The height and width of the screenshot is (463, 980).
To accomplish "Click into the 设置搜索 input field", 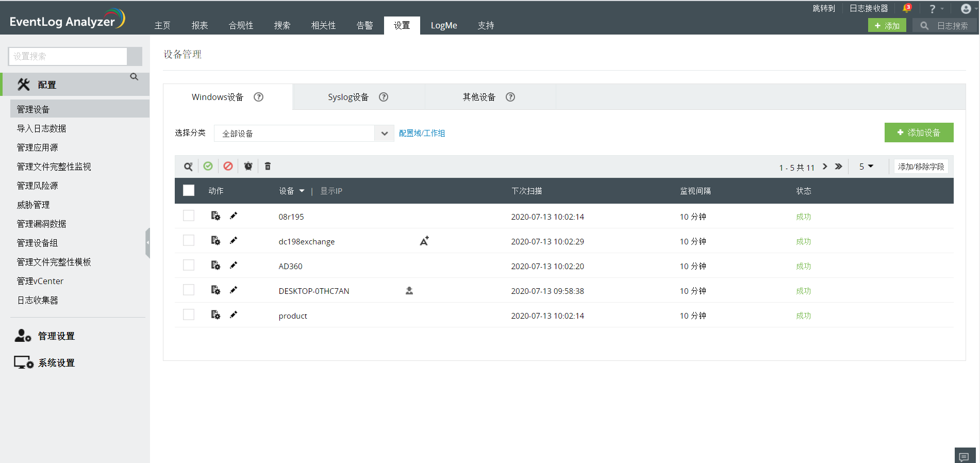I will click(x=68, y=56).
